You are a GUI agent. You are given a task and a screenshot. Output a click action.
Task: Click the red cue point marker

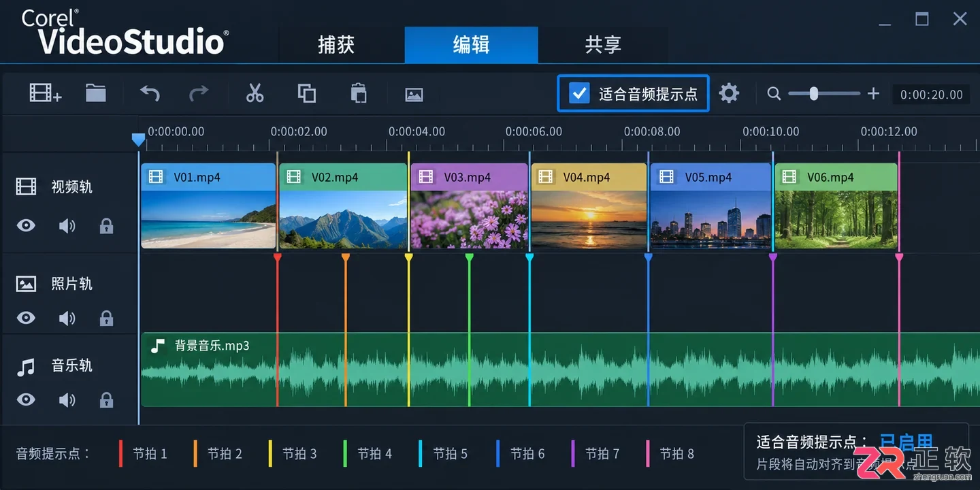pos(277,258)
